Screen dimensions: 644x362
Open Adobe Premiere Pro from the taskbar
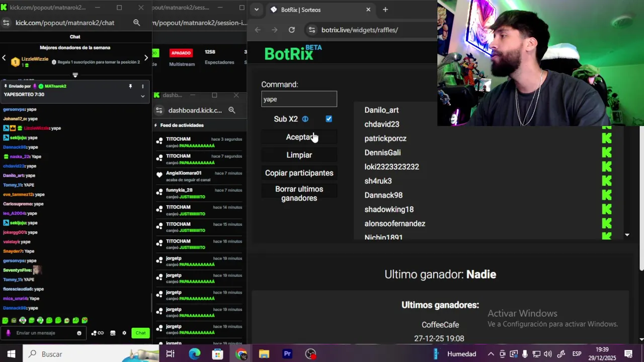pos(287,354)
